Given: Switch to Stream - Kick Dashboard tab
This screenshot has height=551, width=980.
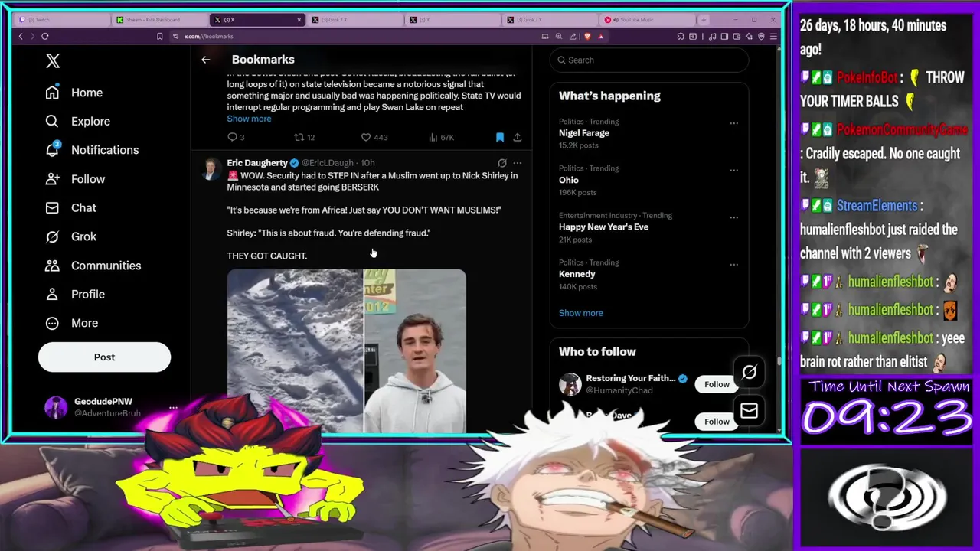Looking at the screenshot, I should pos(158,19).
